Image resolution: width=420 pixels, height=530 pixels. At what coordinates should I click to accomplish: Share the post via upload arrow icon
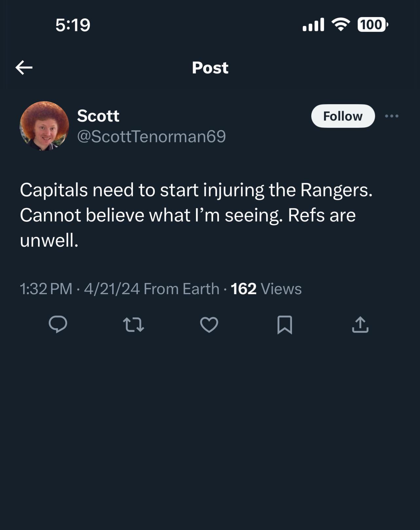(360, 325)
